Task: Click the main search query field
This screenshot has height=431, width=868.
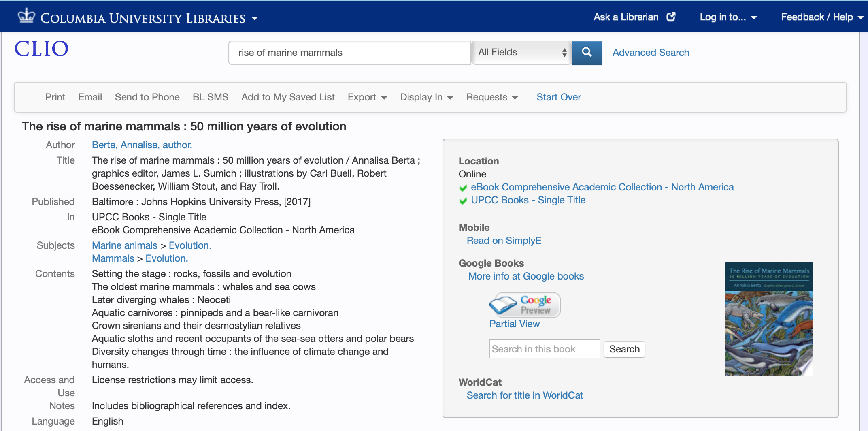Action: point(349,53)
